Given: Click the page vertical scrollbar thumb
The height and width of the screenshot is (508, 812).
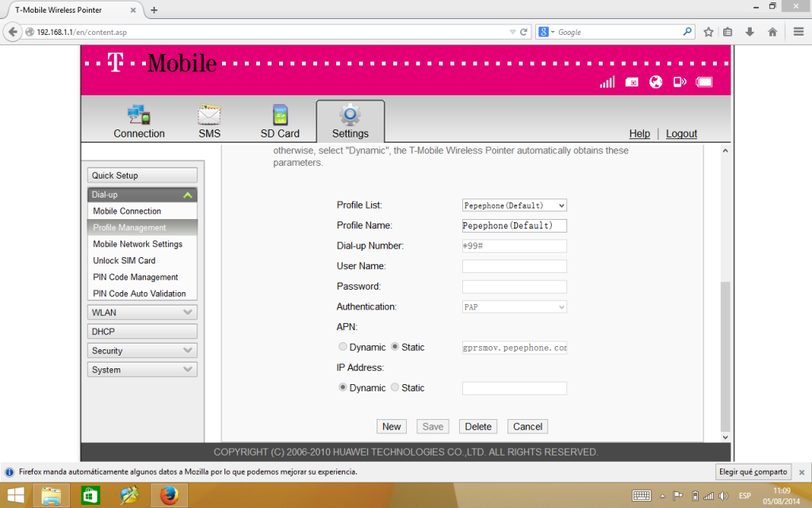Looking at the screenshot, I should click(724, 356).
